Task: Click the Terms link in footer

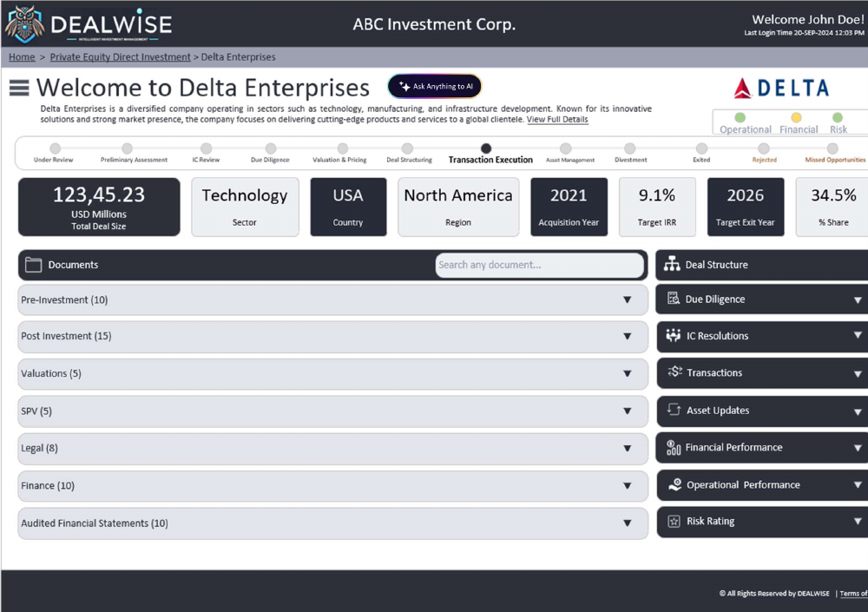Action: (853, 594)
